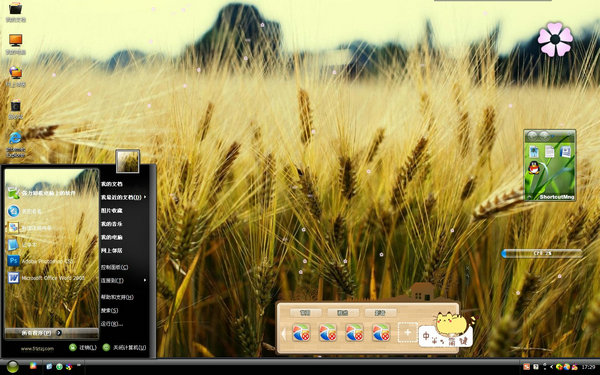
Task: Click the www.51ztzj.com link in Start menu
Action: tap(37, 349)
